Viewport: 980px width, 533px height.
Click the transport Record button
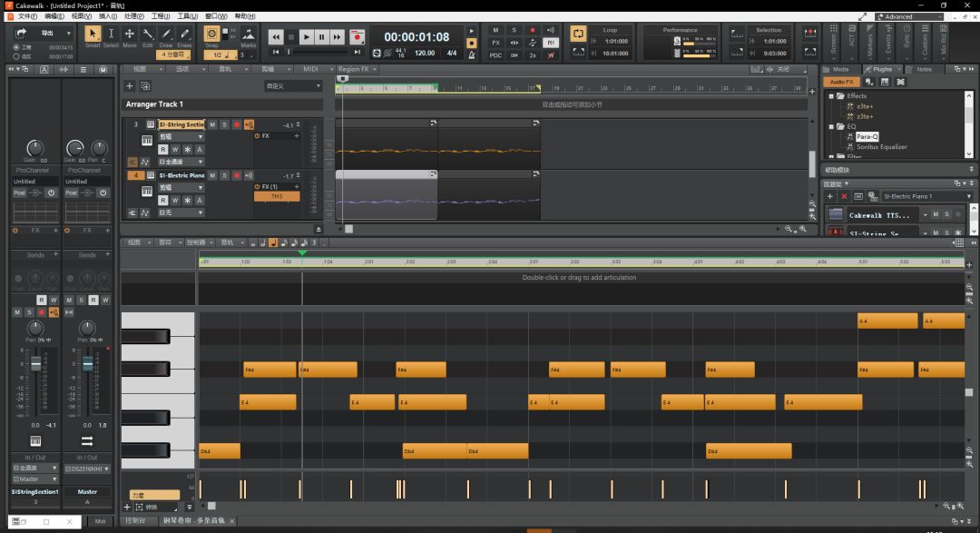[358, 37]
